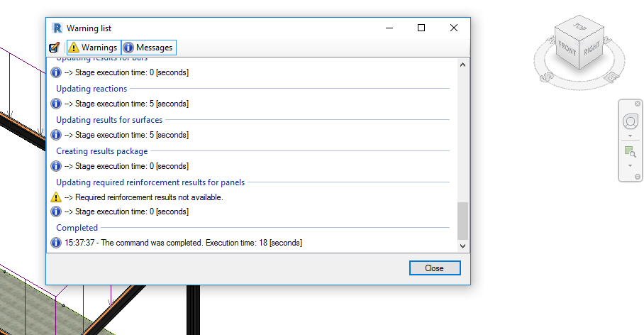Select 'Completed' section header

tap(77, 228)
